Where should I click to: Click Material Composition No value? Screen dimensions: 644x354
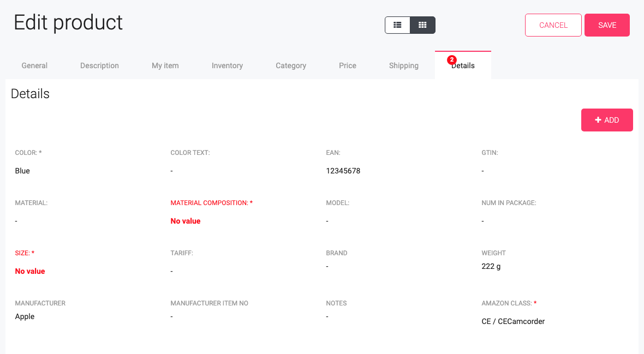pos(185,221)
